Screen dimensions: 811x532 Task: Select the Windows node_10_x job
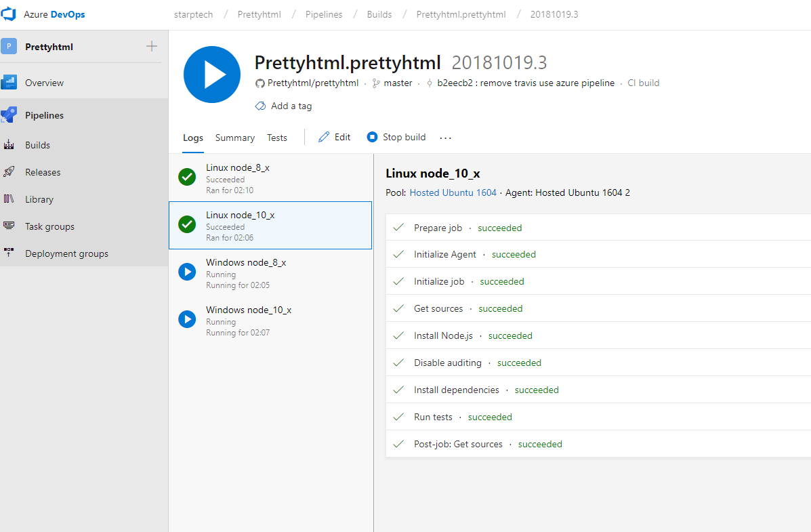[270, 321]
